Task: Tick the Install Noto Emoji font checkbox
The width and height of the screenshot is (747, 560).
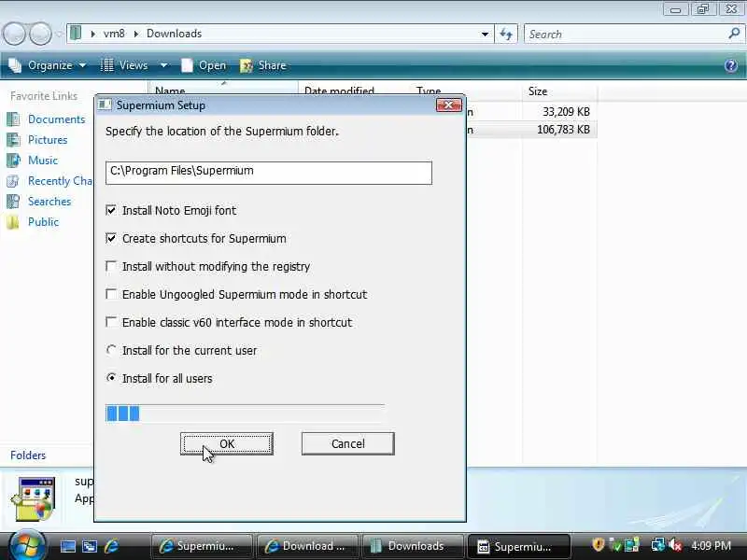Action: (111, 210)
